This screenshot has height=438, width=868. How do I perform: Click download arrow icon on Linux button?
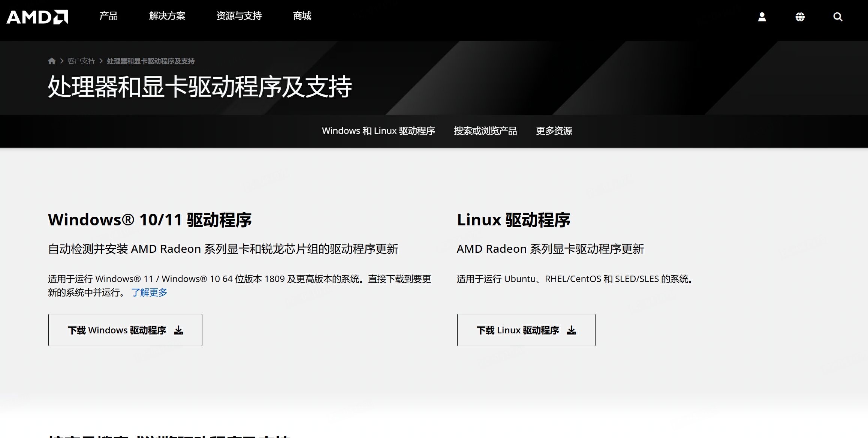(x=572, y=330)
